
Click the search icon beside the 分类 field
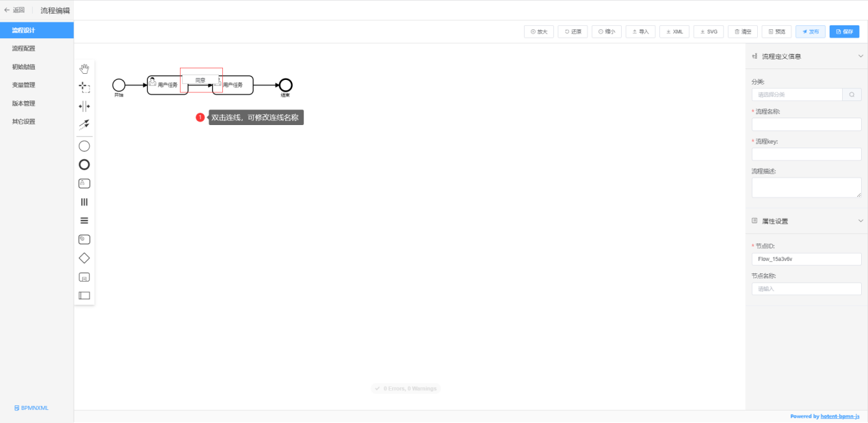click(852, 94)
